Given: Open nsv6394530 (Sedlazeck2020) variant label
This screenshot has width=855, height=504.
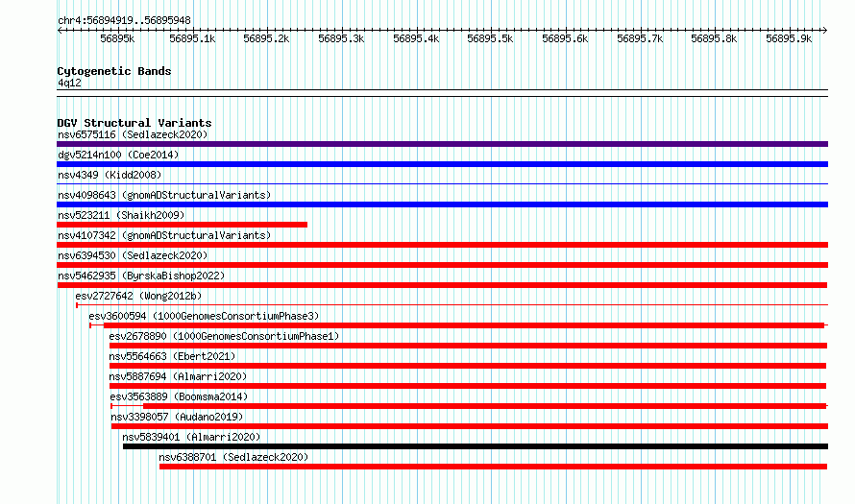Looking at the screenshot, I should 133,255.
